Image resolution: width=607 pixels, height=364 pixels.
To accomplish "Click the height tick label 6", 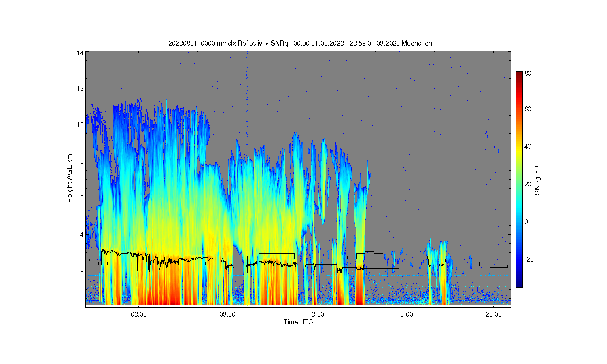I will tap(82, 198).
